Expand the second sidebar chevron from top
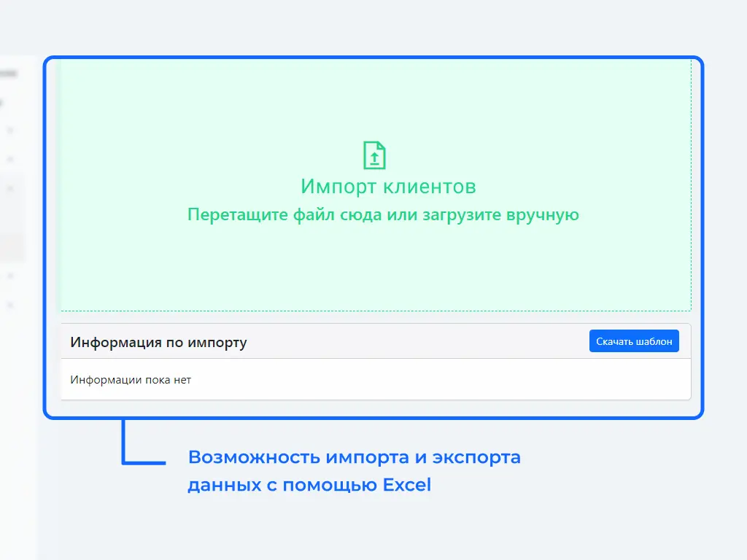Screen dimensions: 747x560 pos(10,159)
